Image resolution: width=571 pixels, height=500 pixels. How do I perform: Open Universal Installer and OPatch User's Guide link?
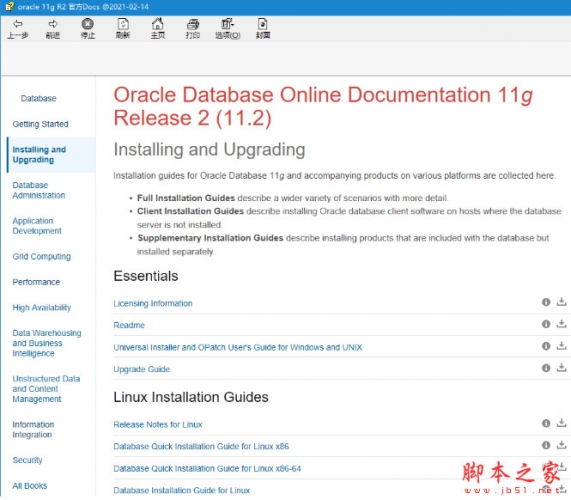[238, 347]
